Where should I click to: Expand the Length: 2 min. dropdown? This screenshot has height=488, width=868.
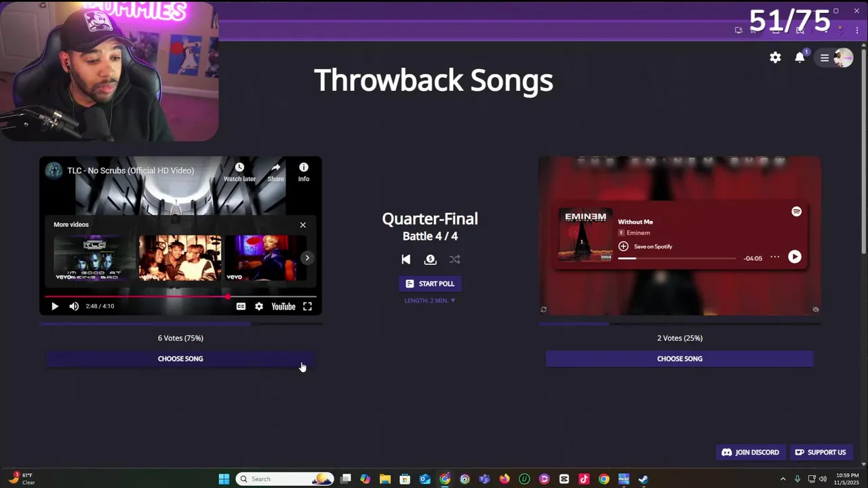click(430, 300)
